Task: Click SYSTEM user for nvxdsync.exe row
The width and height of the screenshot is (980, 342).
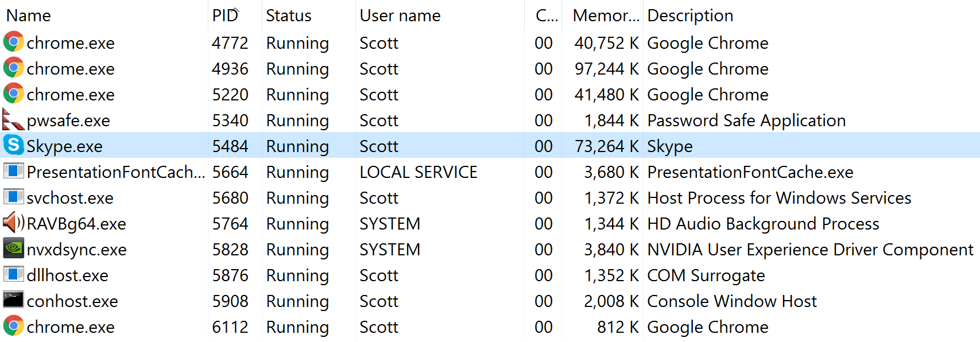Action: tap(390, 250)
